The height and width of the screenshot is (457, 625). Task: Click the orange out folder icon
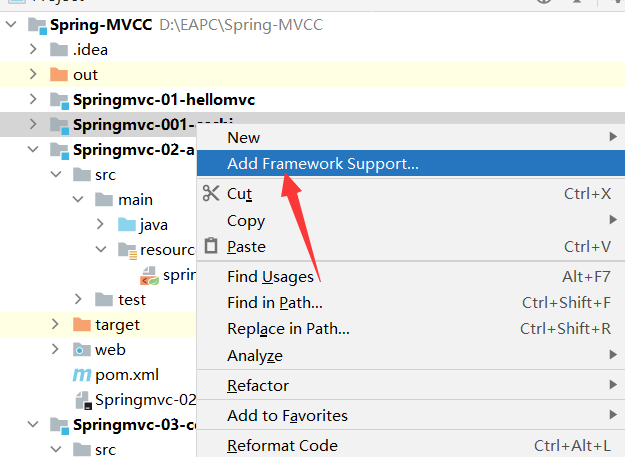pos(59,75)
